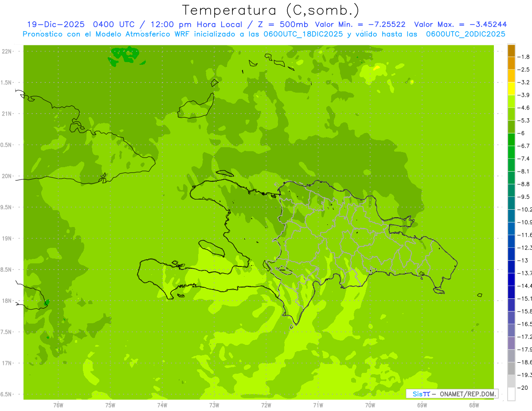
Task: Click the validity stamp "0600UTC_20DIC2025"
Action: coord(465,34)
